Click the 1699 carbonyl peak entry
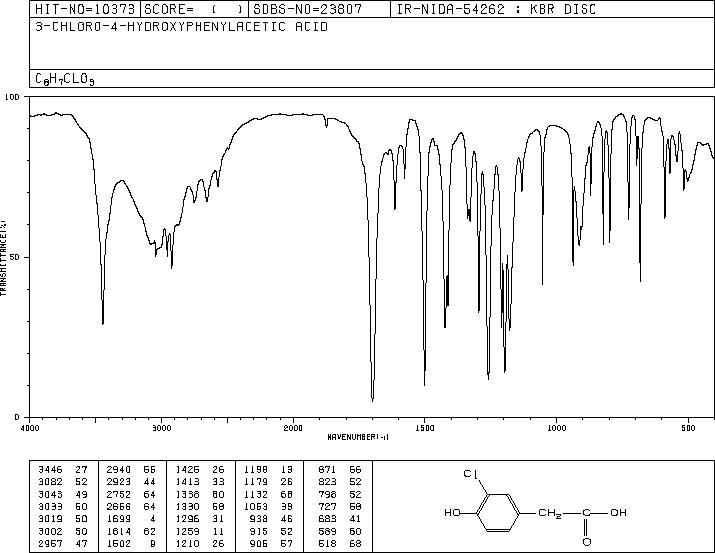This screenshot has height=553, width=715. [x=131, y=519]
